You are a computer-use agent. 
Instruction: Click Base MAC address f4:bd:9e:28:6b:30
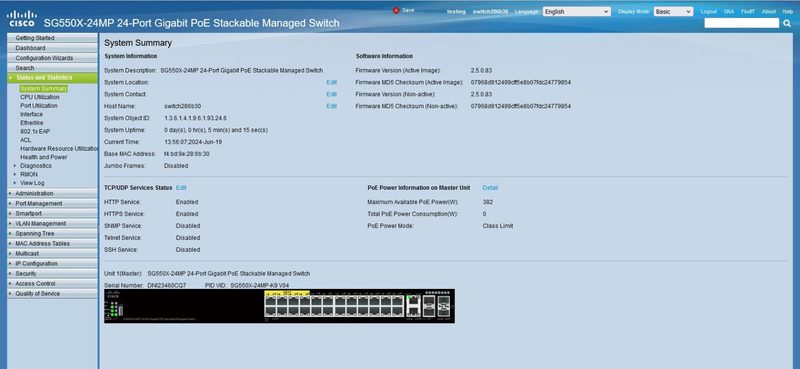click(186, 154)
